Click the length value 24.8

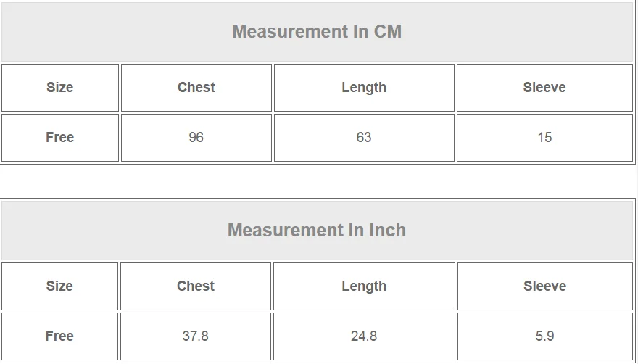pos(364,336)
